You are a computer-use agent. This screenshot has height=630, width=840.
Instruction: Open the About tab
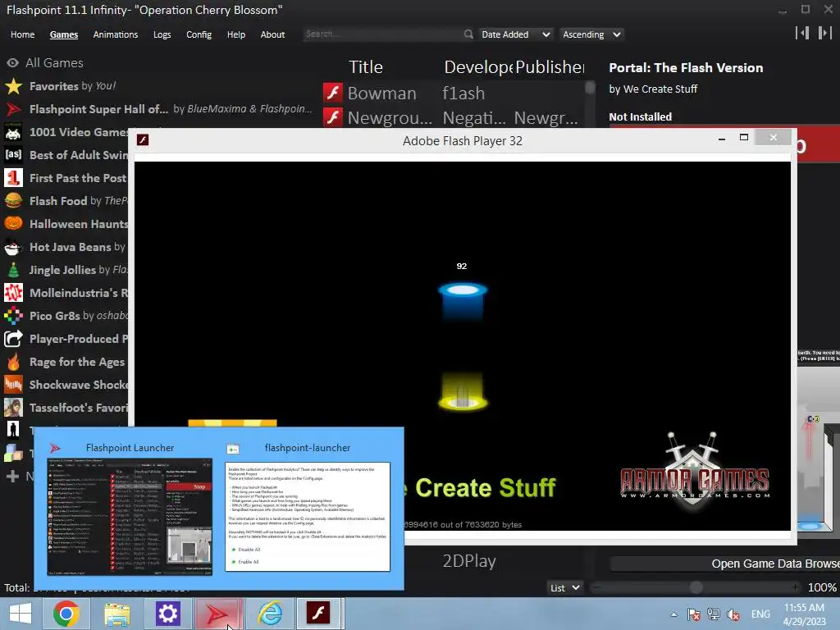(x=272, y=34)
